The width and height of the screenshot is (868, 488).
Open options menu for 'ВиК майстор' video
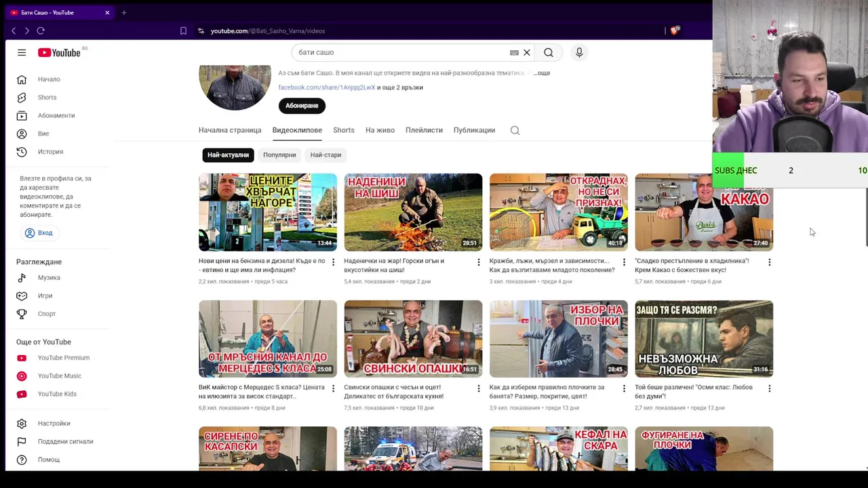pyautogui.click(x=333, y=389)
